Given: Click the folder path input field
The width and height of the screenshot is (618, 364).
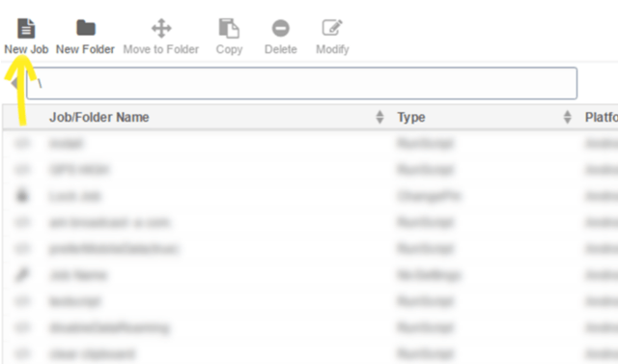Looking at the screenshot, I should [302, 83].
